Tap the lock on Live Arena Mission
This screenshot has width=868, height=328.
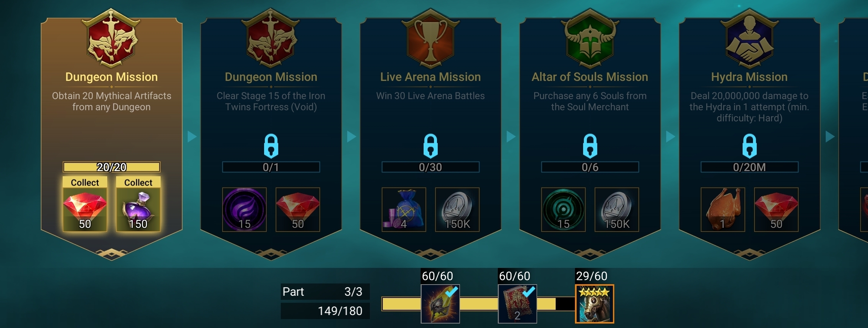[x=431, y=146]
